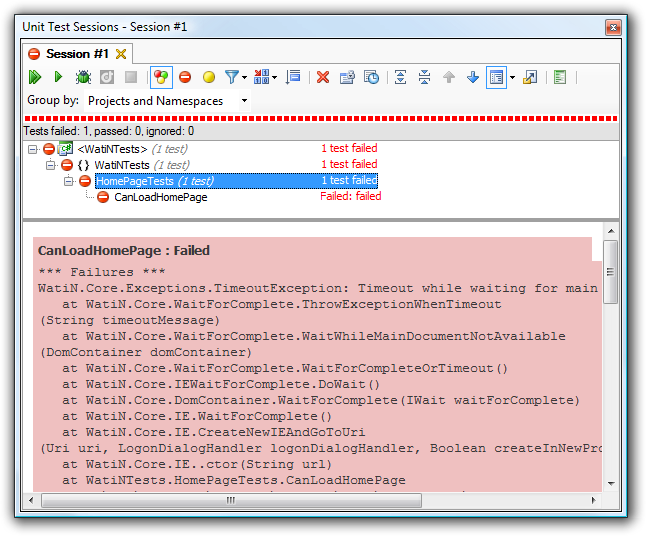The width and height of the screenshot is (646, 536).
Task: Collapse the <WatiNTests> project node
Action: pyautogui.click(x=33, y=149)
